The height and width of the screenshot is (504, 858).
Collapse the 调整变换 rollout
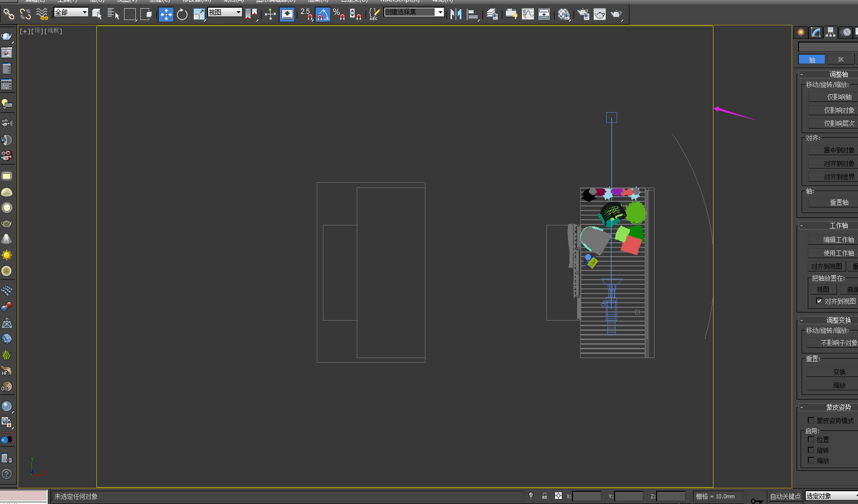pyautogui.click(x=828, y=320)
